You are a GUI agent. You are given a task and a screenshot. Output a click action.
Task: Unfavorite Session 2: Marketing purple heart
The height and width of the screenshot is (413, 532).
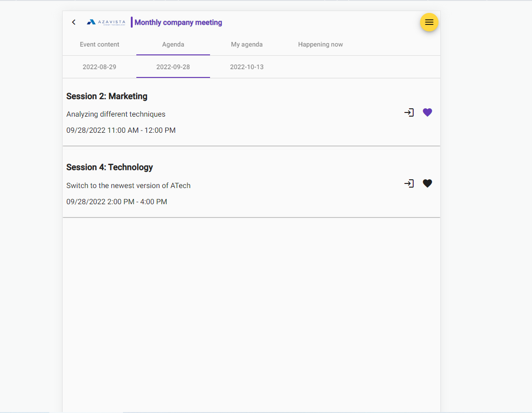click(x=427, y=112)
